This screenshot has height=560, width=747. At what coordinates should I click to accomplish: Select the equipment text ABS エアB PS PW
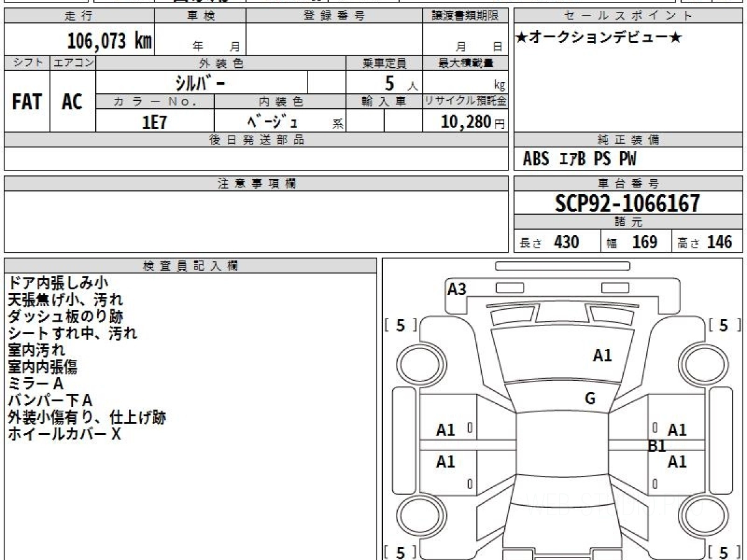point(580,159)
